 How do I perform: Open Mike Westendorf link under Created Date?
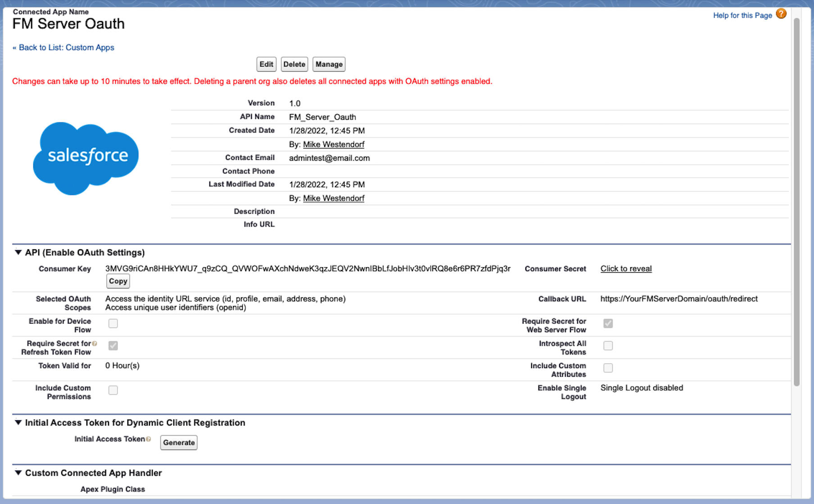[x=334, y=144]
